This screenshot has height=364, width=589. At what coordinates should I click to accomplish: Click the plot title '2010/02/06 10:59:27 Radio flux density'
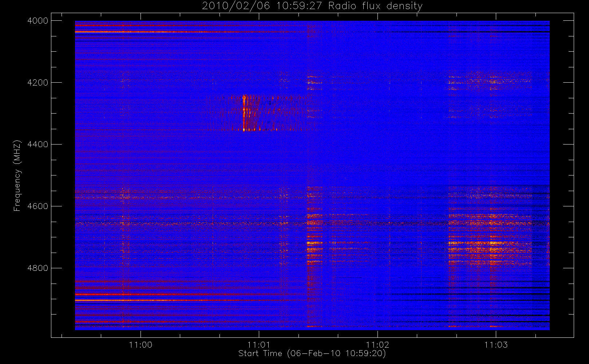pos(312,6)
